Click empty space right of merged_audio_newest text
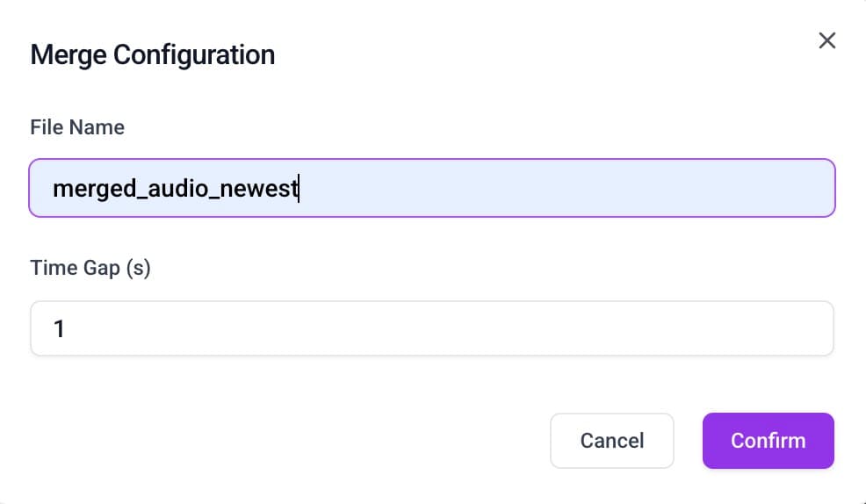Image resolution: width=866 pixels, height=504 pixels. [x=562, y=188]
